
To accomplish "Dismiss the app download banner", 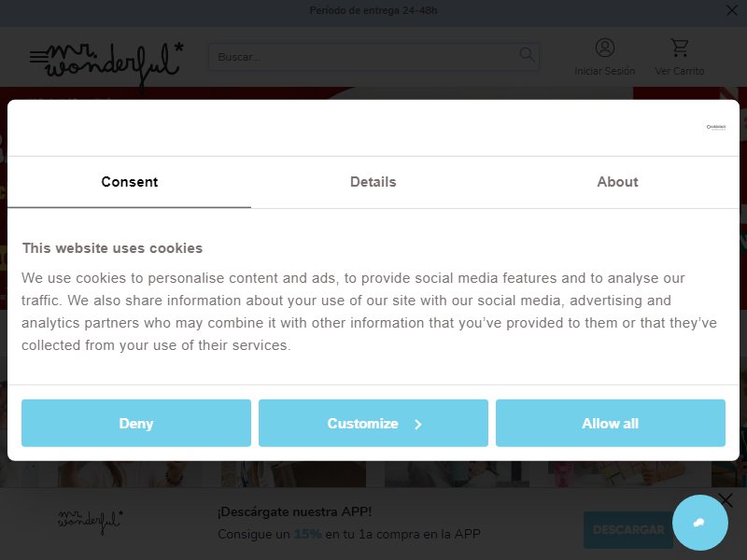I will [x=726, y=500].
